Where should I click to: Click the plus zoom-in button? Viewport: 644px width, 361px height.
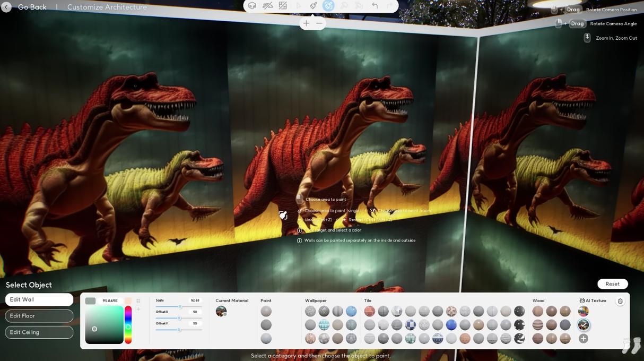click(x=306, y=23)
